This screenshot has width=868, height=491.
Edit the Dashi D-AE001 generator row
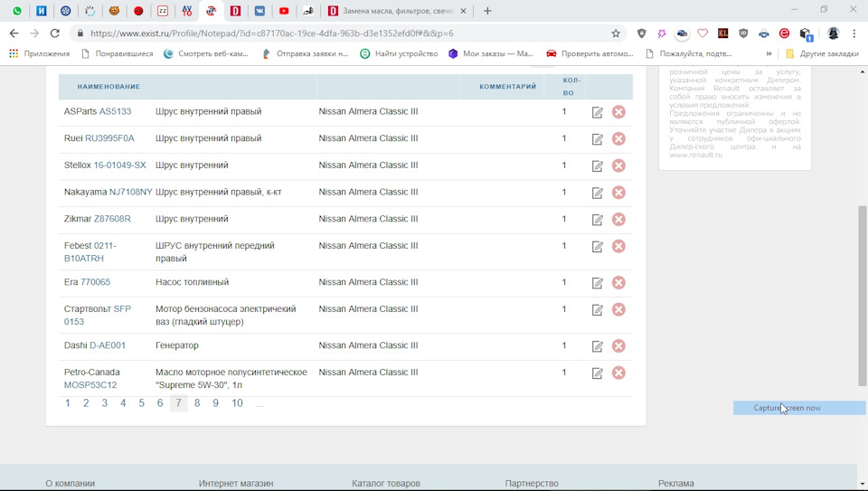coord(598,346)
